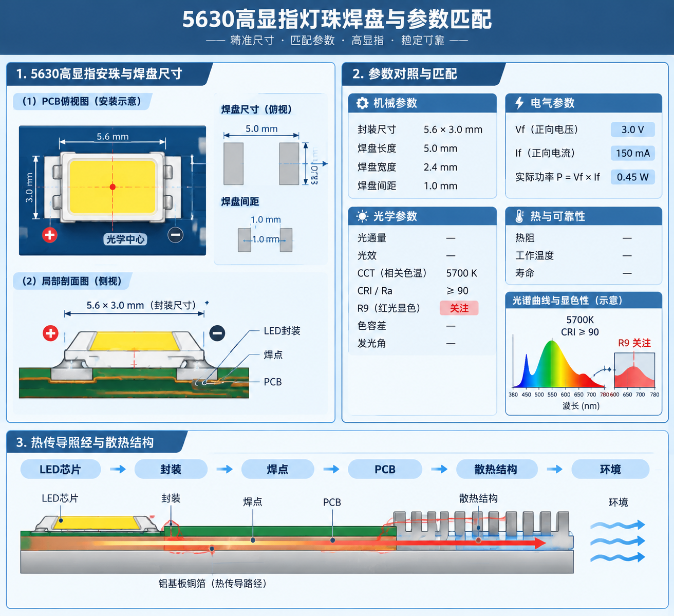The image size is (674, 616).
Task: Select the 环境 pill in the heat flow row
Action: 610,469
